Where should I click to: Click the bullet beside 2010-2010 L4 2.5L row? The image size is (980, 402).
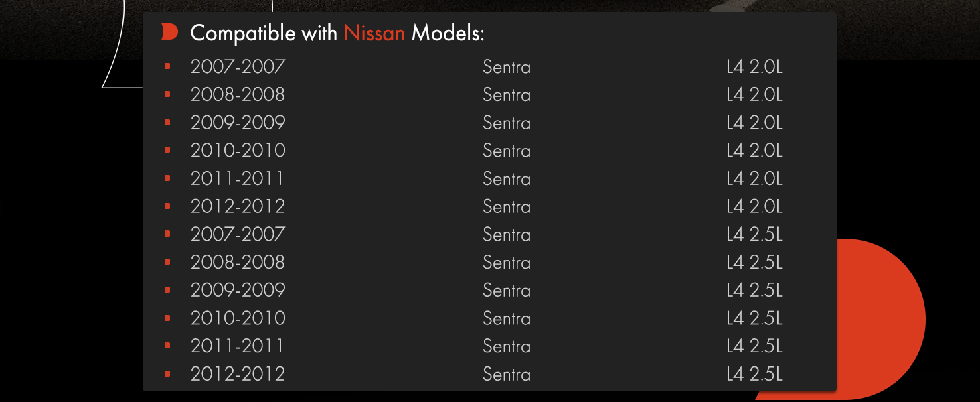click(x=167, y=318)
